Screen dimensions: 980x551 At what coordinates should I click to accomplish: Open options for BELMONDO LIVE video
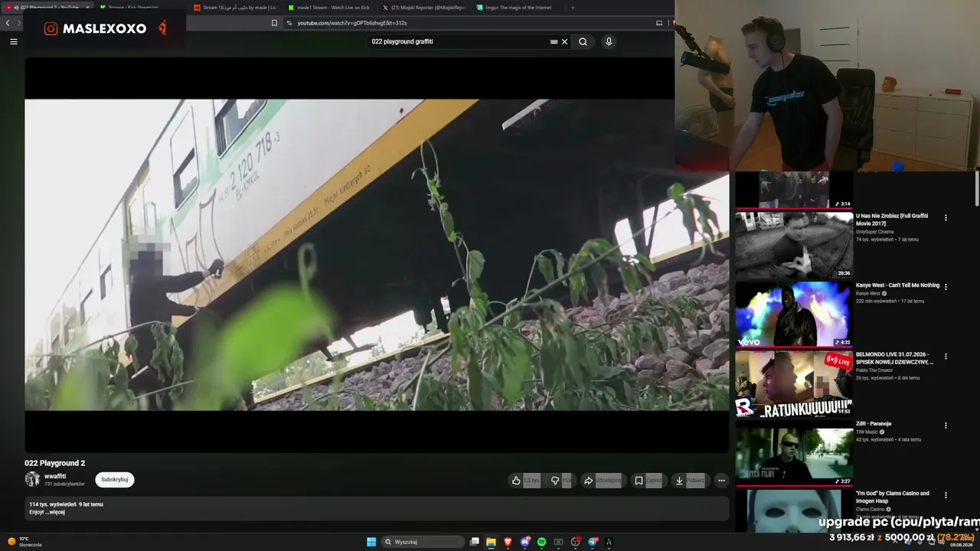click(946, 357)
